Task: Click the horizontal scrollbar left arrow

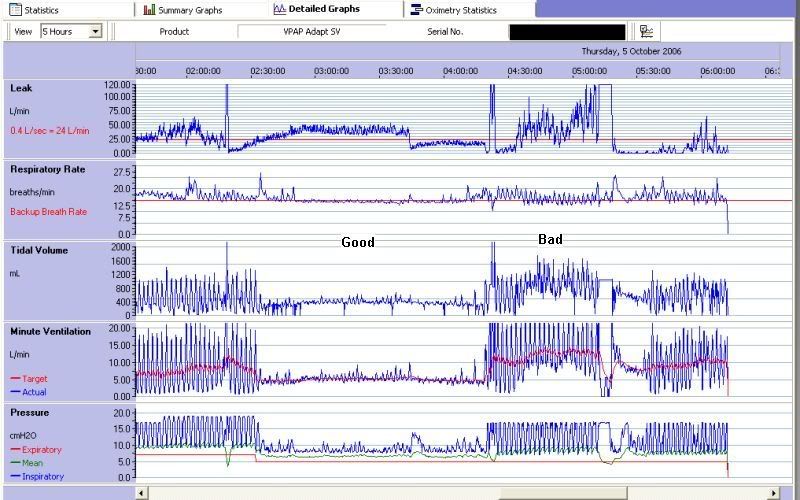Action: pyautogui.click(x=142, y=493)
